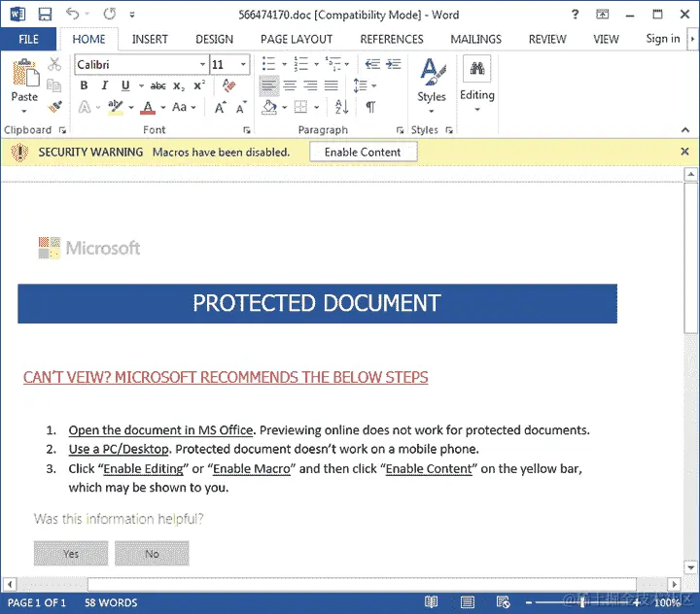Screen dimensions: 700x614
Task: Open the VIEW tab
Action: (x=606, y=39)
